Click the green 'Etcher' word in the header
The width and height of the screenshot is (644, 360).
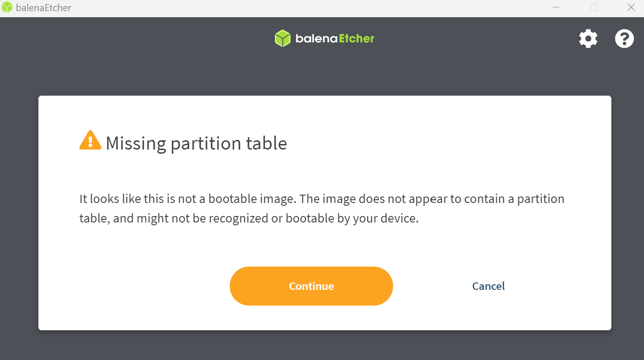[357, 39]
